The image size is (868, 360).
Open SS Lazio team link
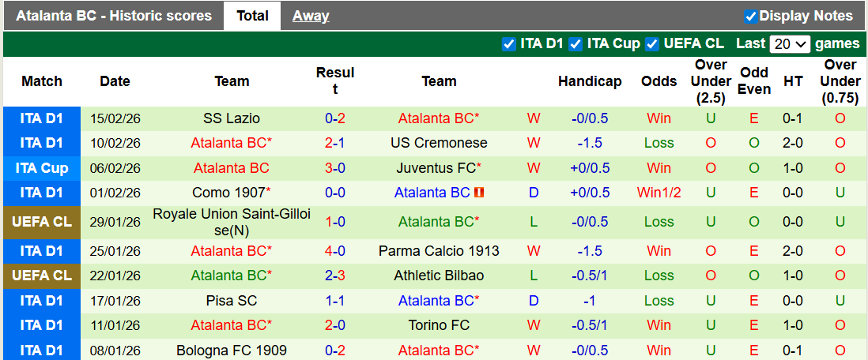coord(232,118)
